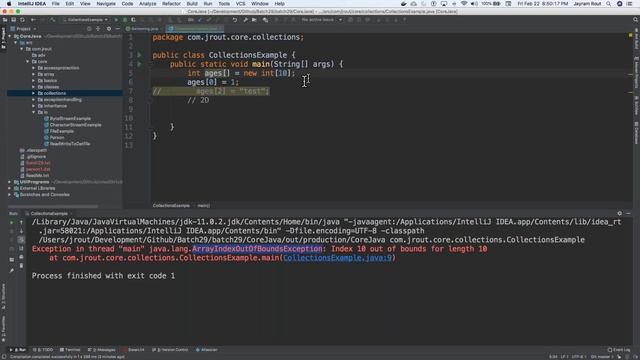Hide the Project panel with minus icon
This screenshot has height=360, width=640.
(118, 29)
